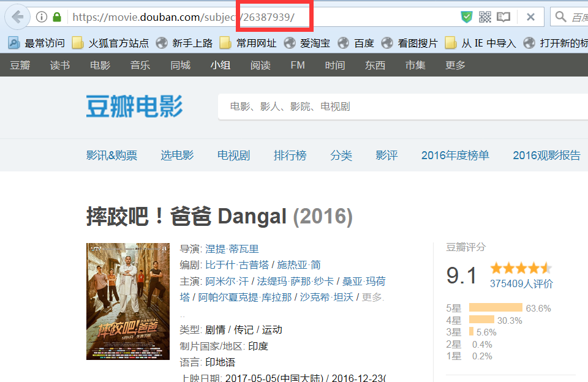Click the address bar URL field

click(263, 17)
